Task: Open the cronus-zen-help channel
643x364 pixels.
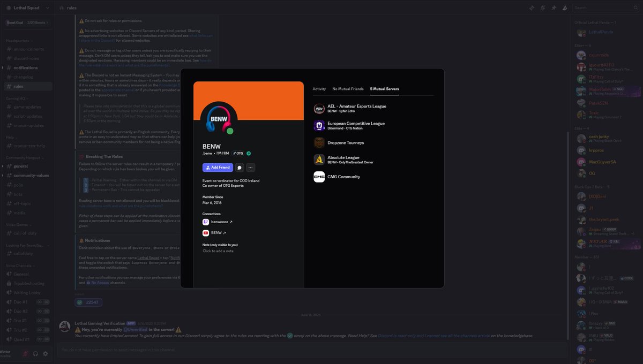Action: coord(28,146)
